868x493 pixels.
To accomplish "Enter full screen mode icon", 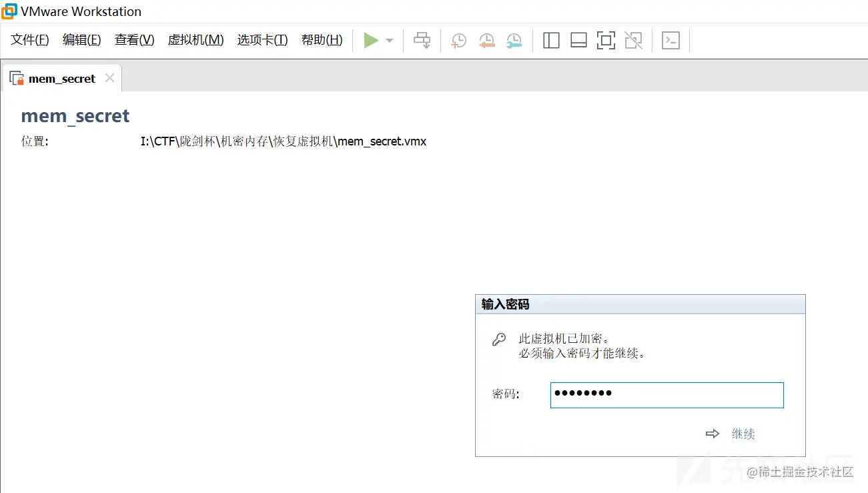I will click(x=606, y=41).
